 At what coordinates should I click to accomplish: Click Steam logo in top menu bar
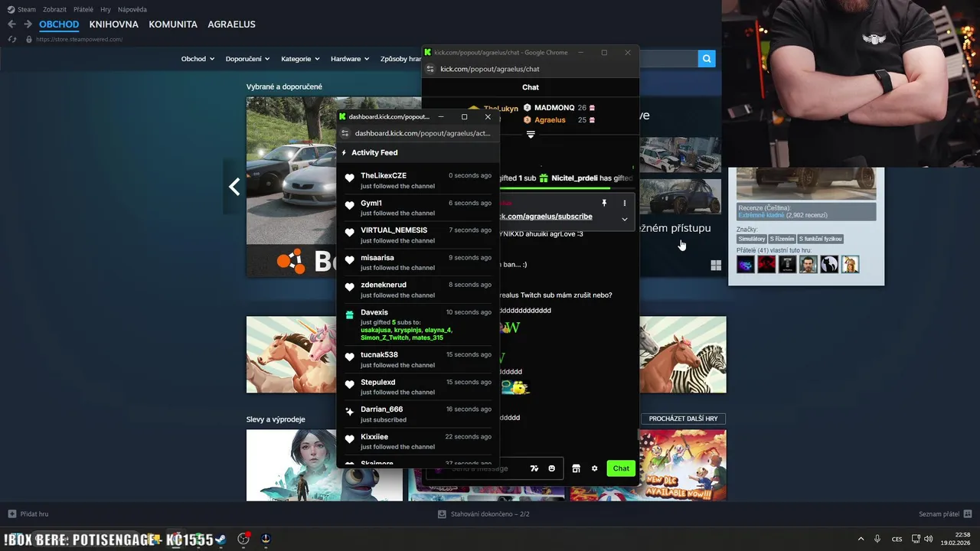tap(11, 9)
